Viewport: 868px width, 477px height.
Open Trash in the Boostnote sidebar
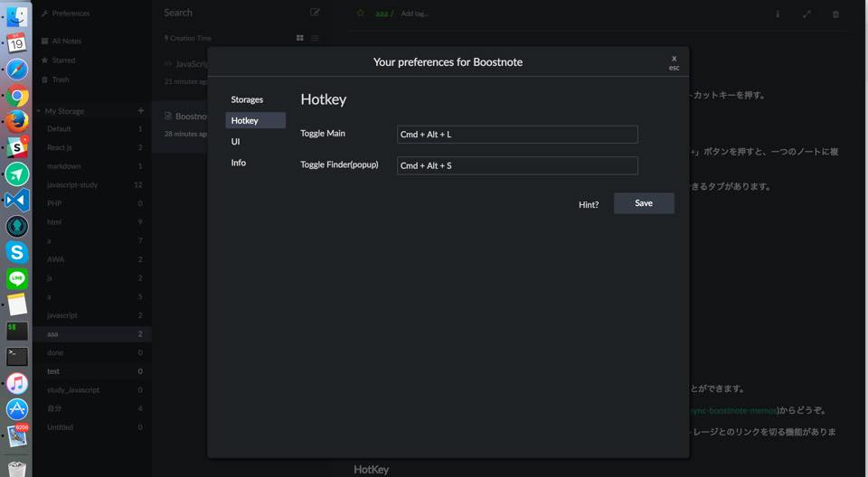click(x=56, y=79)
